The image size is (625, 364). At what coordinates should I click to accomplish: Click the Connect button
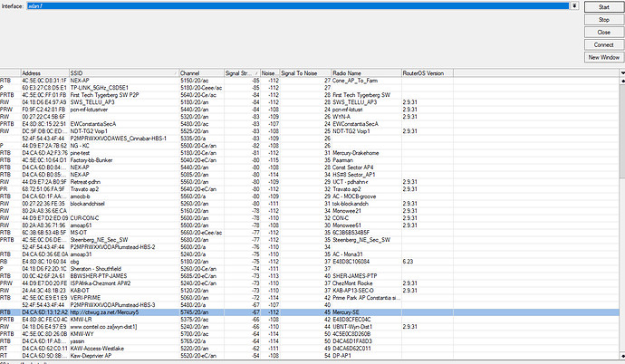point(603,44)
